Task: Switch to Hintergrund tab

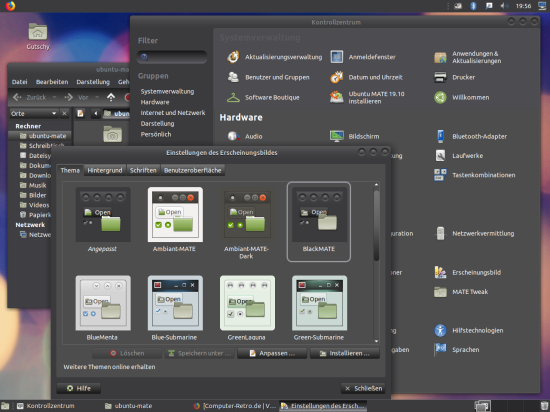Action: click(105, 170)
